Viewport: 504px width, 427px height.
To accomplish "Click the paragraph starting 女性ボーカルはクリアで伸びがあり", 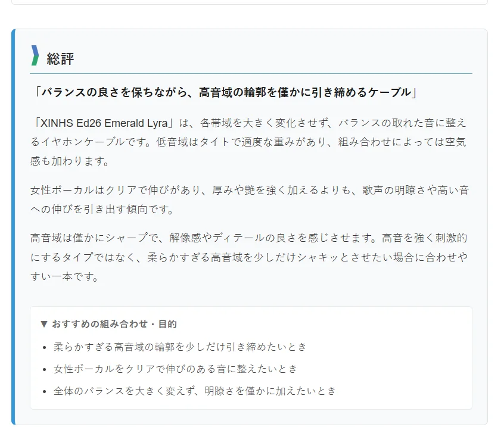I will 250,200.
